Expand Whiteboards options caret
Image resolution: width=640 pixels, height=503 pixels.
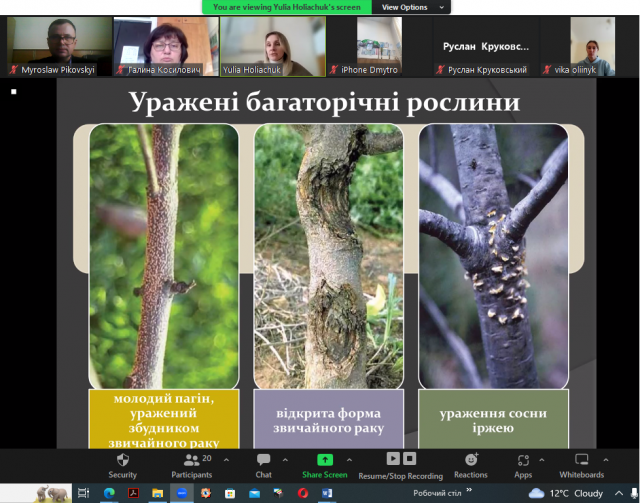606,460
